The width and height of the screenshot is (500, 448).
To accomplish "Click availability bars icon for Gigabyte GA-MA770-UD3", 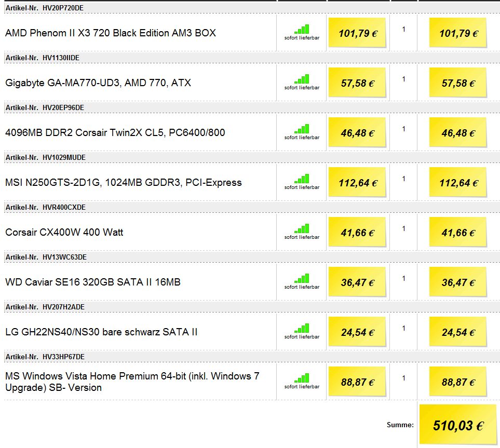I will click(x=302, y=79).
